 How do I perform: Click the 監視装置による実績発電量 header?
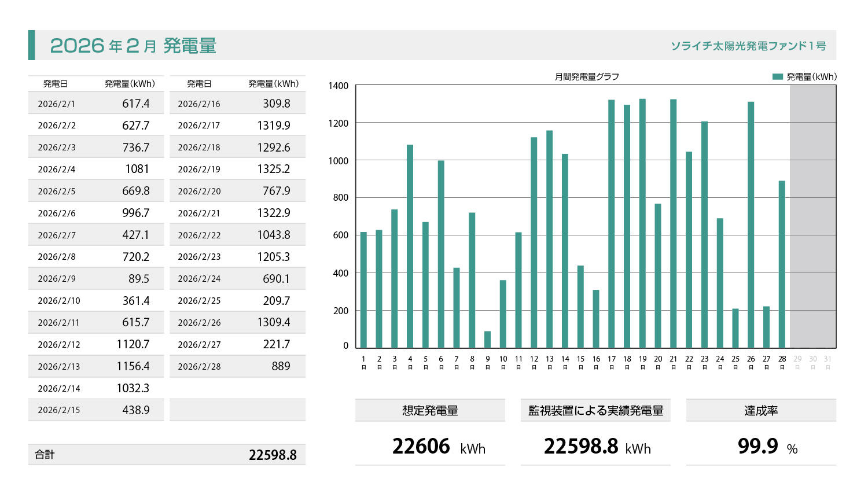[595, 411]
